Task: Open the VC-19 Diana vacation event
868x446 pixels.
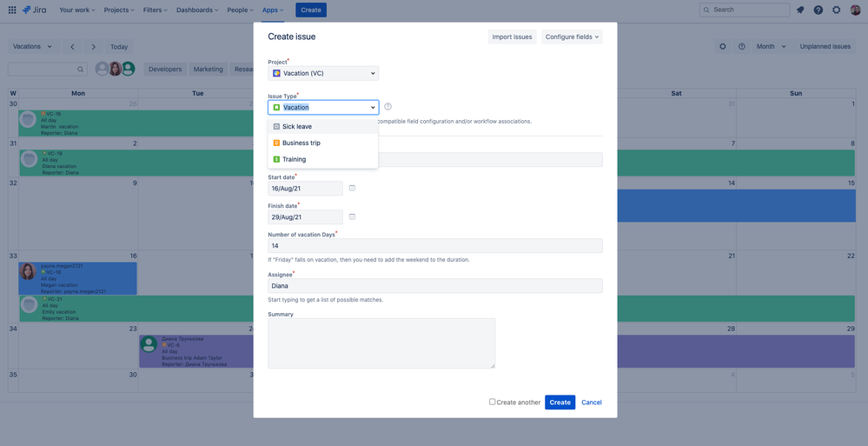Action: tap(136, 163)
